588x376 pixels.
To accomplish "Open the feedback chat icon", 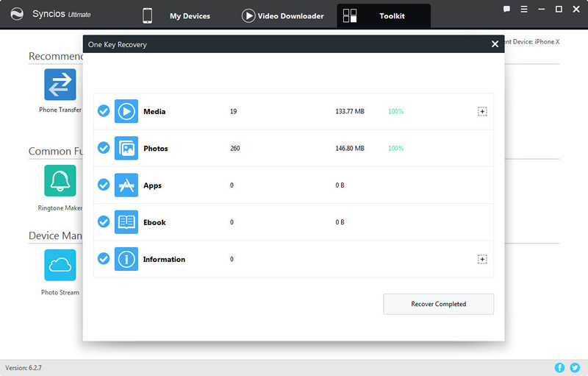I will (506, 9).
